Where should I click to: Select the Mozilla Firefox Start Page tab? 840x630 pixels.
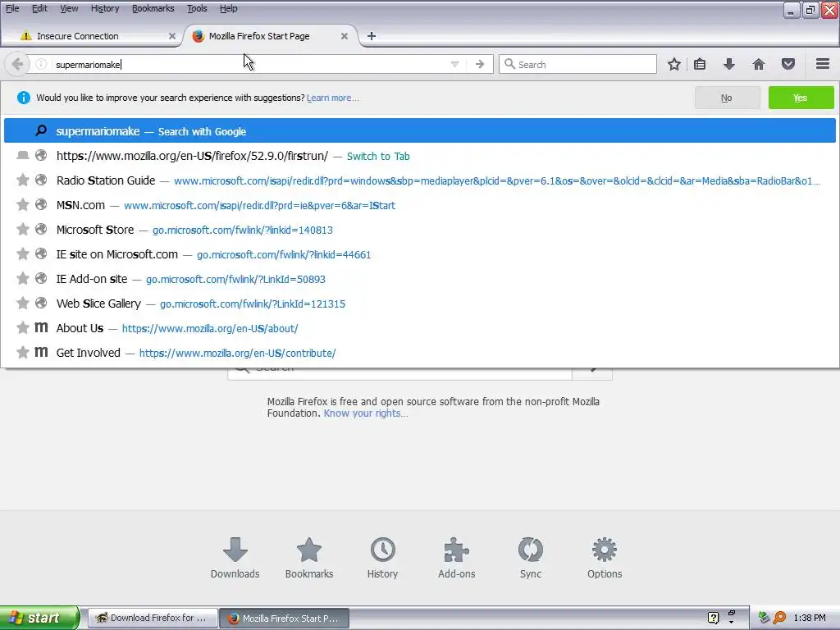271,36
